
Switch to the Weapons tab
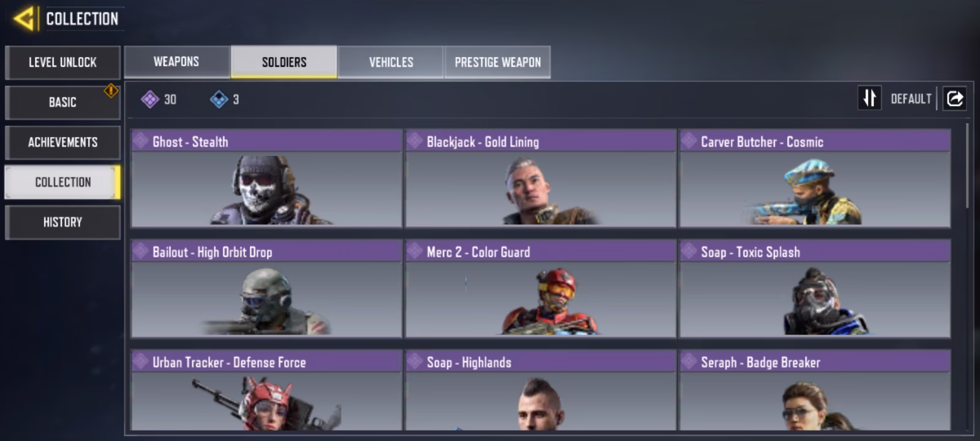click(177, 62)
